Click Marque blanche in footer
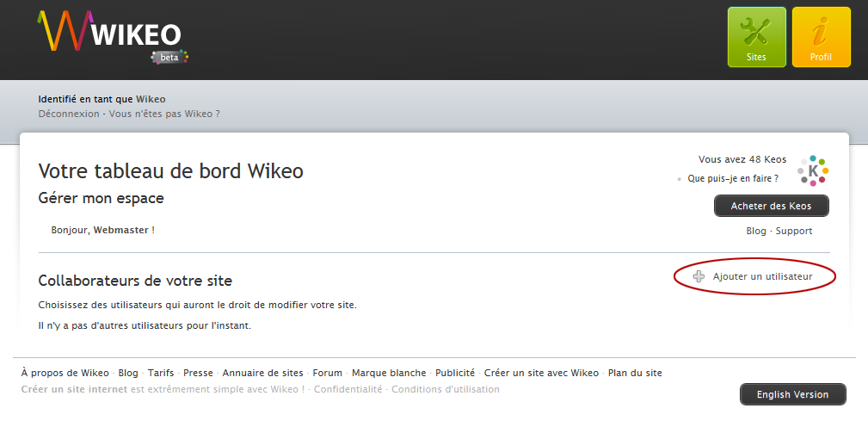 point(389,373)
